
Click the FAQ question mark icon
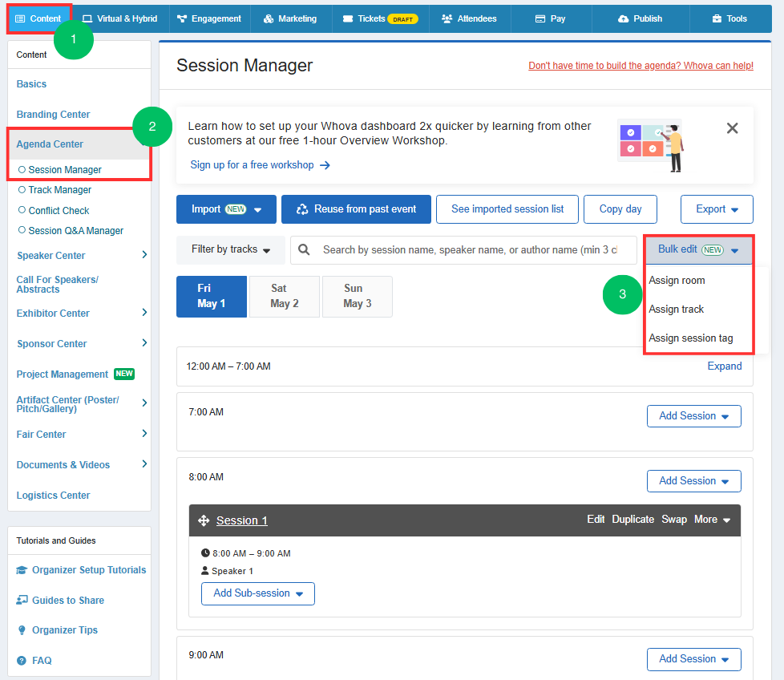click(22, 661)
